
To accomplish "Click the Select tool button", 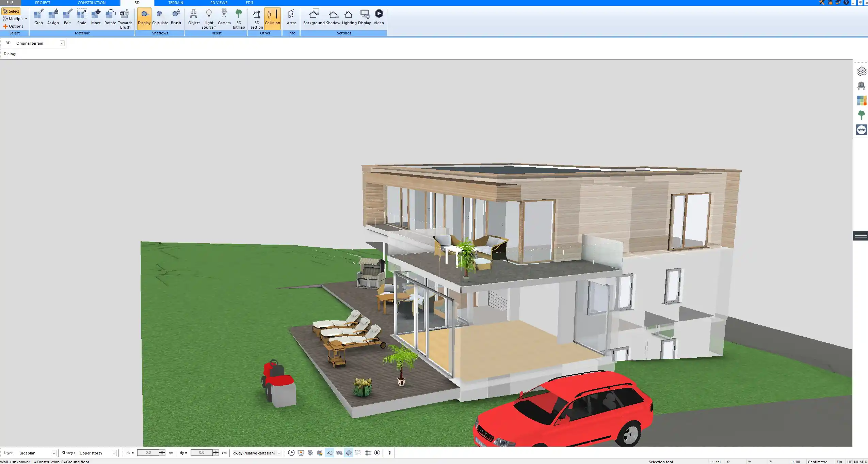I will [x=11, y=11].
